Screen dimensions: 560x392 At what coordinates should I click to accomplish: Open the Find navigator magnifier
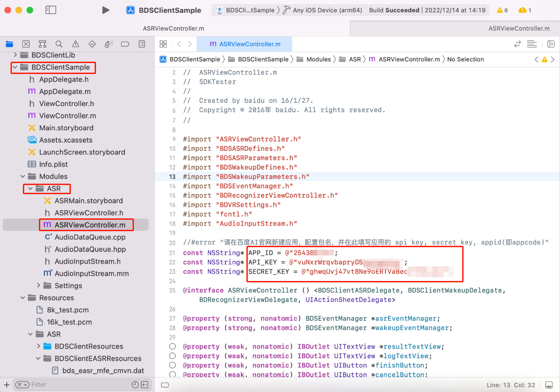point(59,44)
